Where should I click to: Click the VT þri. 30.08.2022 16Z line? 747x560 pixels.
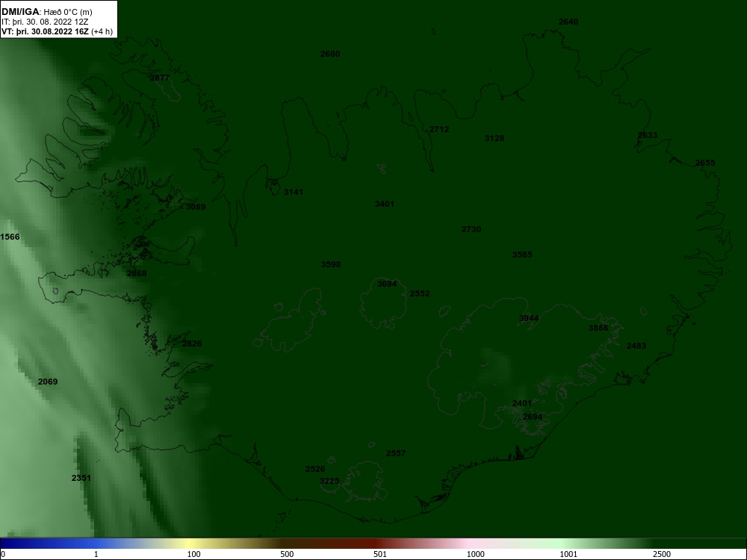58,32
